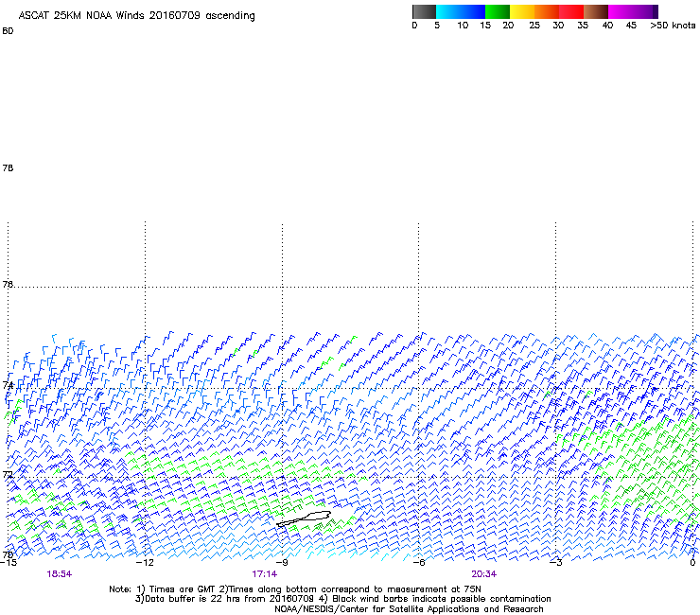Click the '25' legend scale label
Viewport: 700px width, 615px height.
tap(534, 26)
